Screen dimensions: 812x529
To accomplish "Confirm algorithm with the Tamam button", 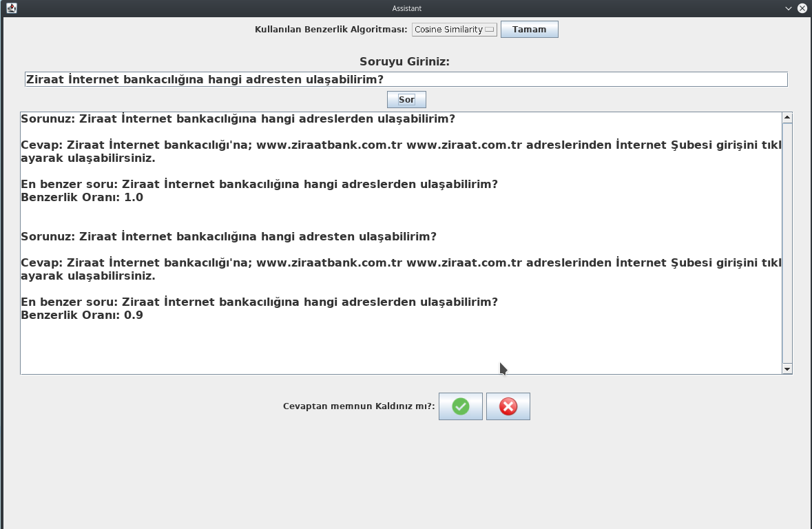I will pos(529,30).
